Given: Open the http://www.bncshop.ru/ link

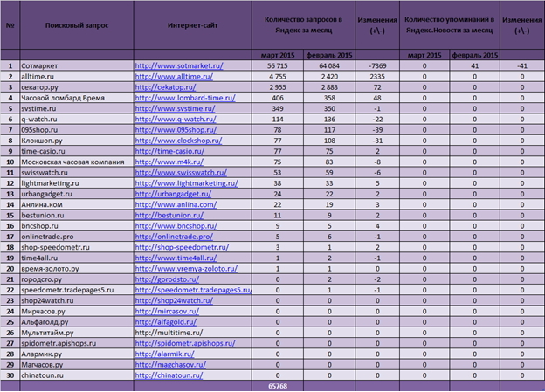Looking at the screenshot, I should tap(176, 226).
